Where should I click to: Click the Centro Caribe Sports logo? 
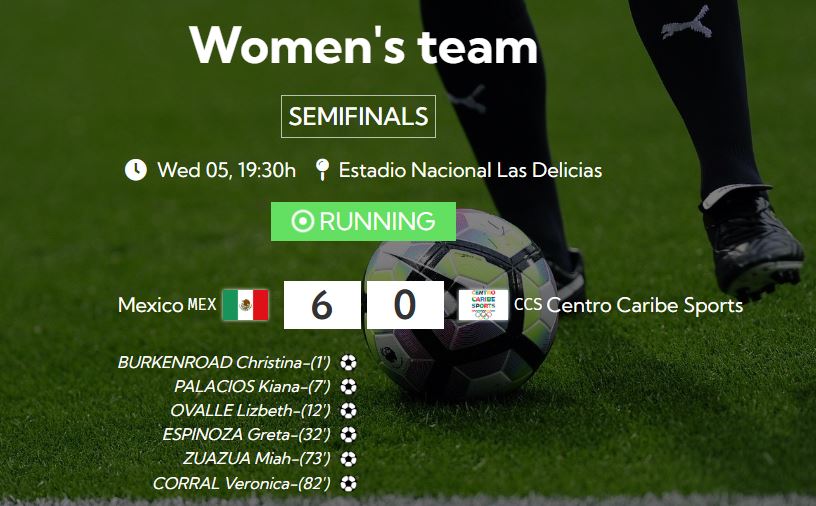[x=483, y=305]
